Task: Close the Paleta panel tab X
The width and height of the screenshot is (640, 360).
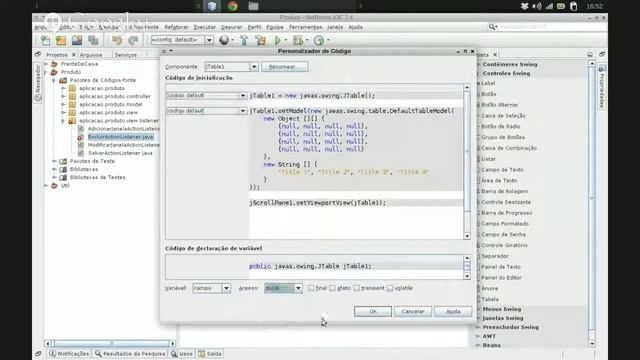Action: 495,55
